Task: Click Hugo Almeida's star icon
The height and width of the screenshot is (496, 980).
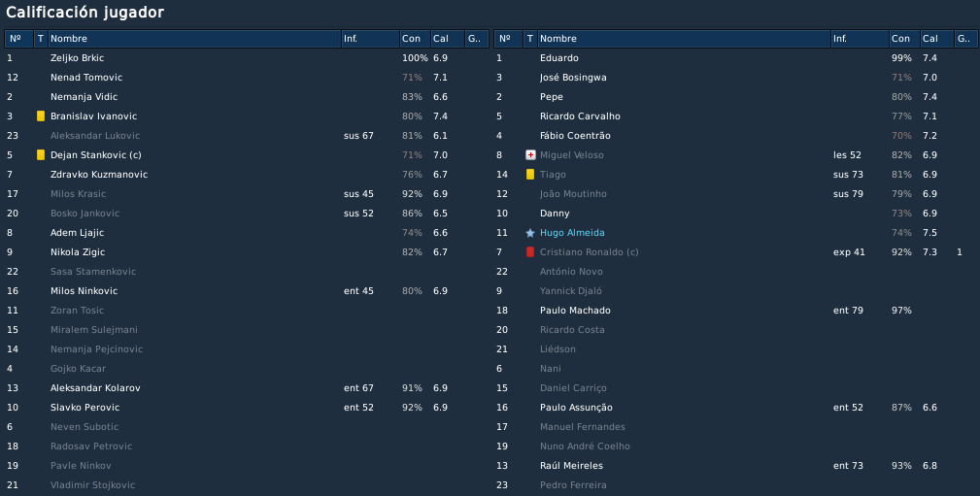Action: pos(530,232)
